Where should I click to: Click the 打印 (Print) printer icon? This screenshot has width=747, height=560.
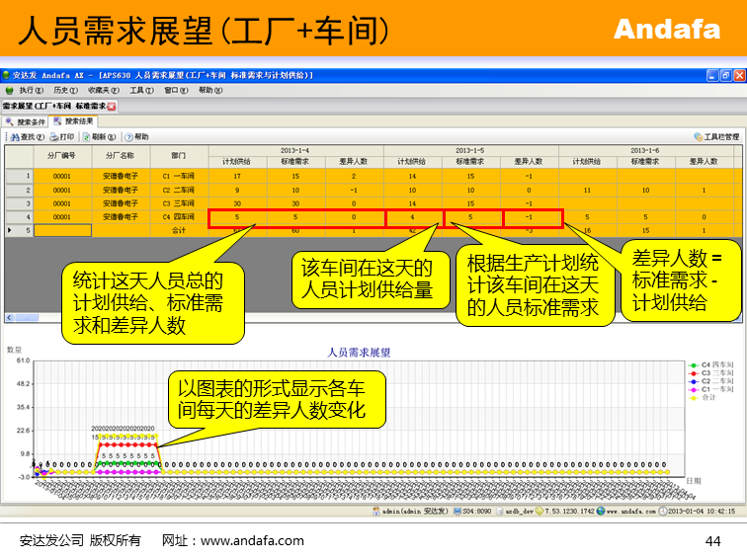tap(55, 137)
